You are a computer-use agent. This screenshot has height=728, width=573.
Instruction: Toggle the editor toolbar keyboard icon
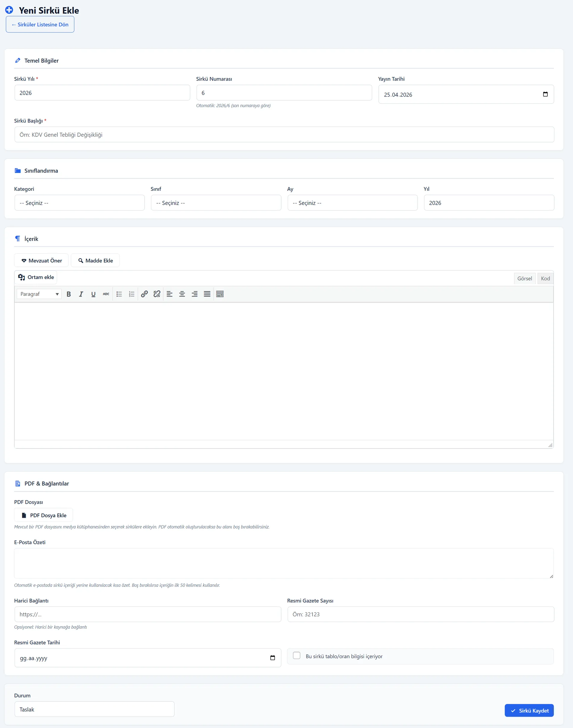tap(220, 294)
